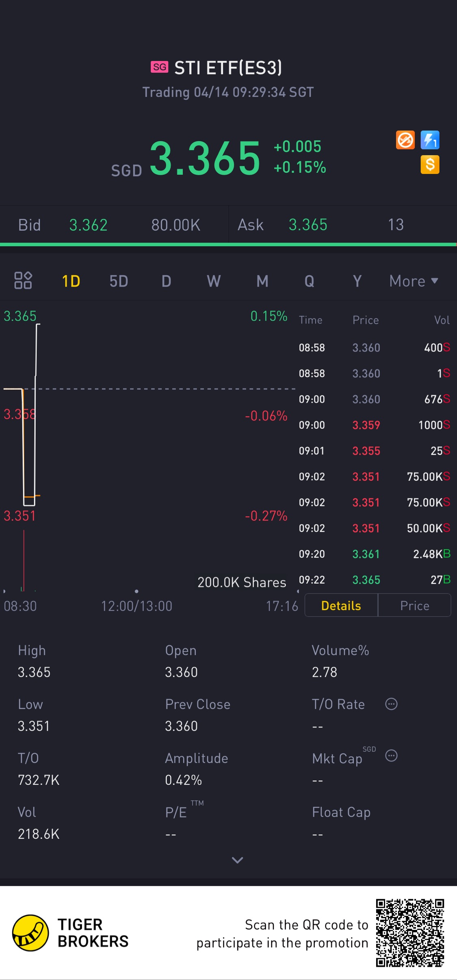Screen dimensions: 457x980
Task: Select the 5D chart tab
Action: (x=119, y=281)
